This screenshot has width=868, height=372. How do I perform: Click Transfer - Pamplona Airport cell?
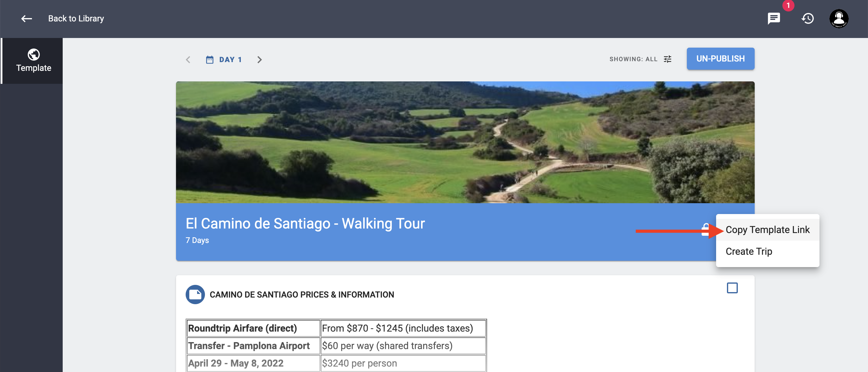253,345
